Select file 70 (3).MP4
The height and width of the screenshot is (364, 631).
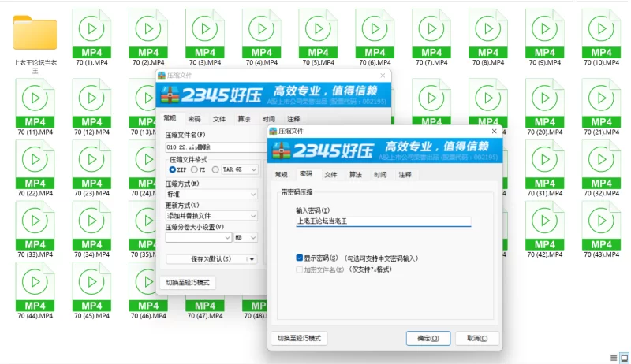coord(205,37)
